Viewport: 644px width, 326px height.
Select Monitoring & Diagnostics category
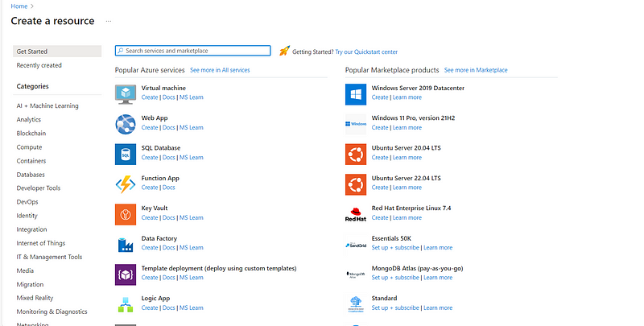(52, 312)
